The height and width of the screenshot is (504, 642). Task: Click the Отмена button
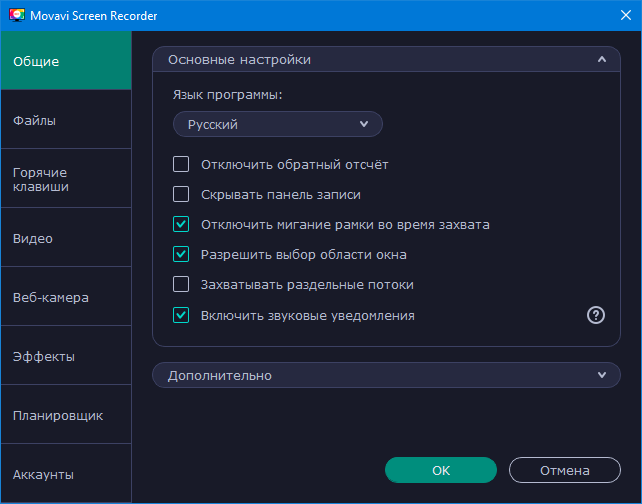pyautogui.click(x=564, y=470)
